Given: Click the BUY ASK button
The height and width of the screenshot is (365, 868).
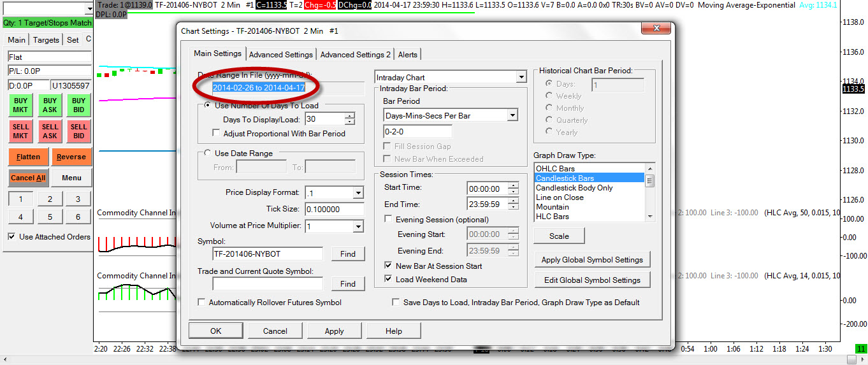Looking at the screenshot, I should click(x=50, y=105).
